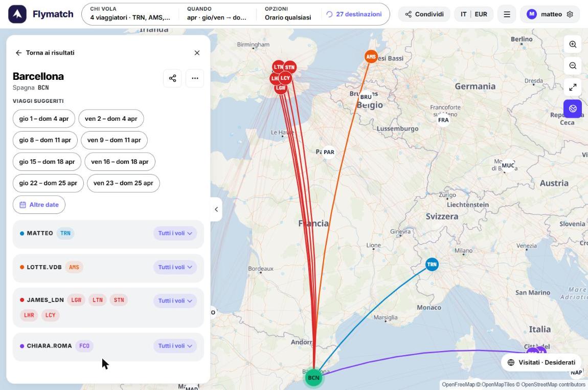588x390 pixels.
Task: Click the CHIARA.ROMA traveler name
Action: click(x=49, y=345)
